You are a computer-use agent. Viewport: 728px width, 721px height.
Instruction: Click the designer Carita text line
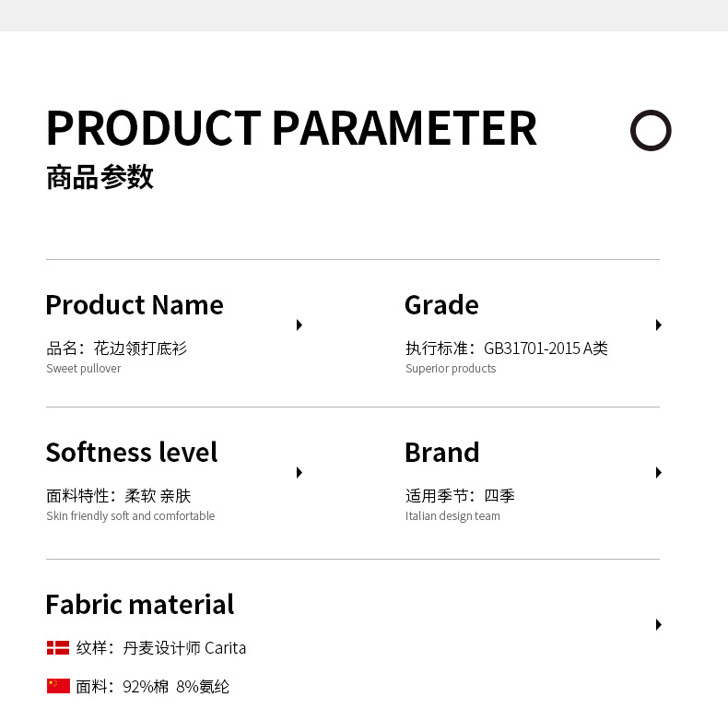pos(161,648)
